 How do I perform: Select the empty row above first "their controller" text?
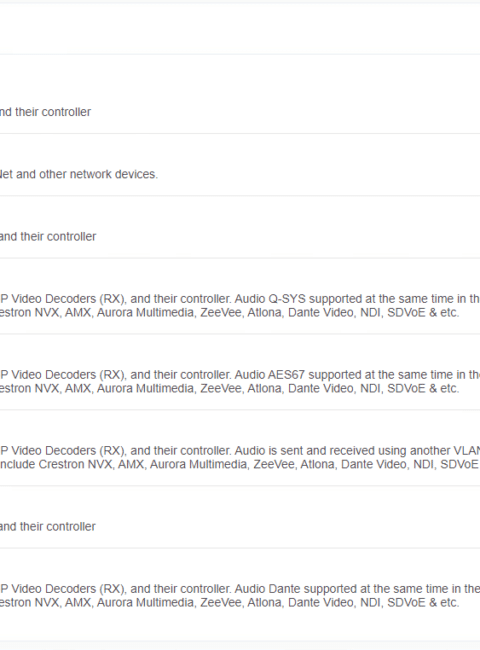(240, 29)
